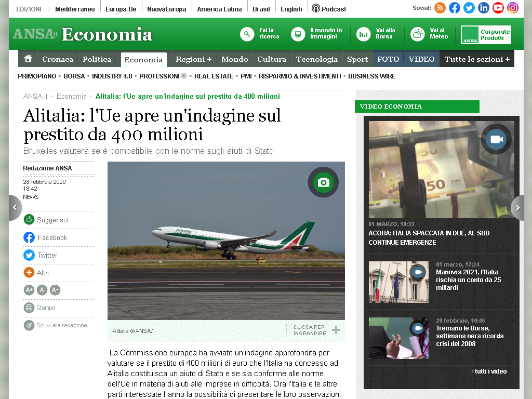Screen dimensions: 532x399
Task: Select the Tecnologia section tab
Action: click(x=316, y=59)
